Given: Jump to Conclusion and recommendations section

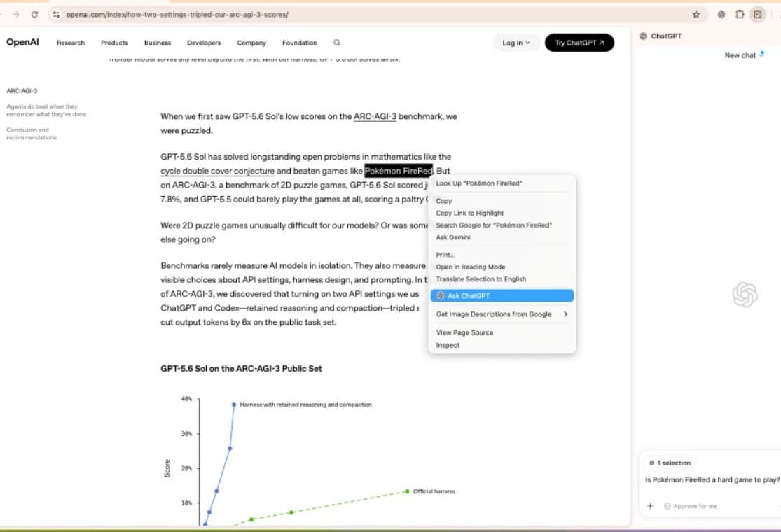Looking at the screenshot, I should click(32, 134).
